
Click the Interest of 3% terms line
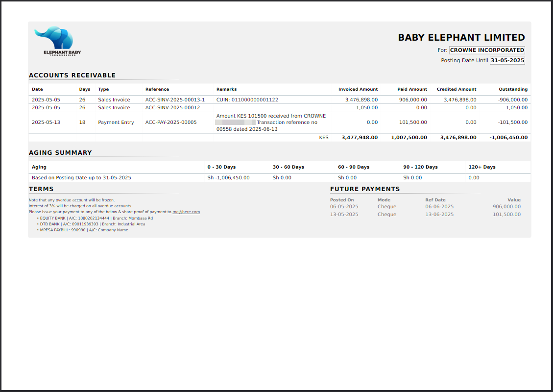tap(80, 206)
